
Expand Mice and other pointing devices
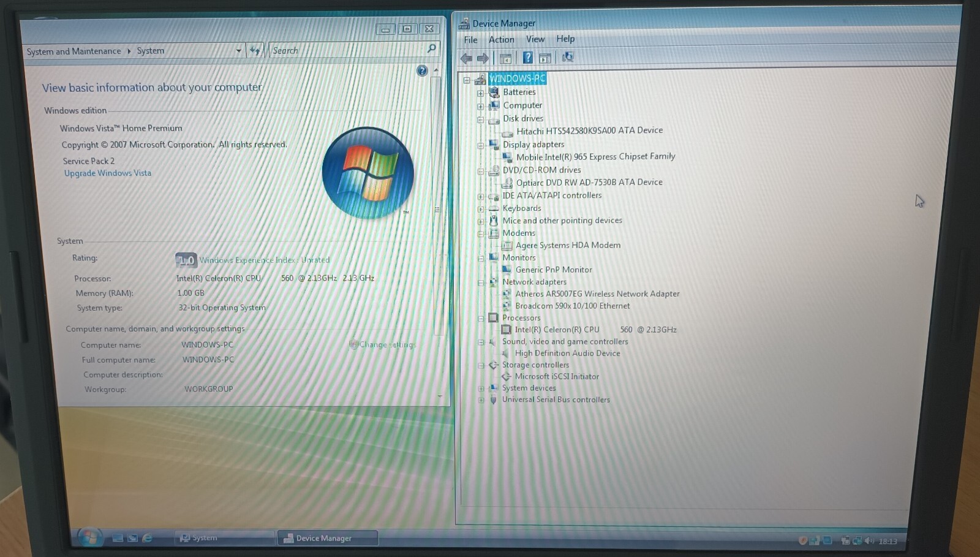point(481,221)
